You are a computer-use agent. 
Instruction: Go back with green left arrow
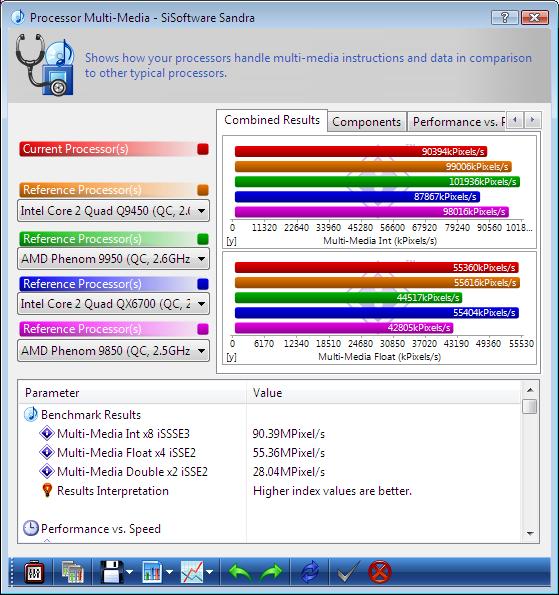[x=239, y=572]
